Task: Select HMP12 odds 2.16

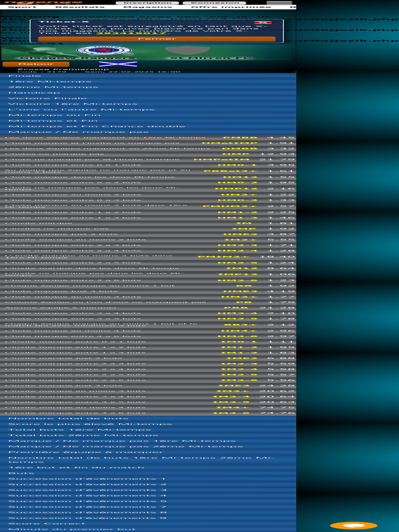Action: pyautogui.click(x=148, y=189)
